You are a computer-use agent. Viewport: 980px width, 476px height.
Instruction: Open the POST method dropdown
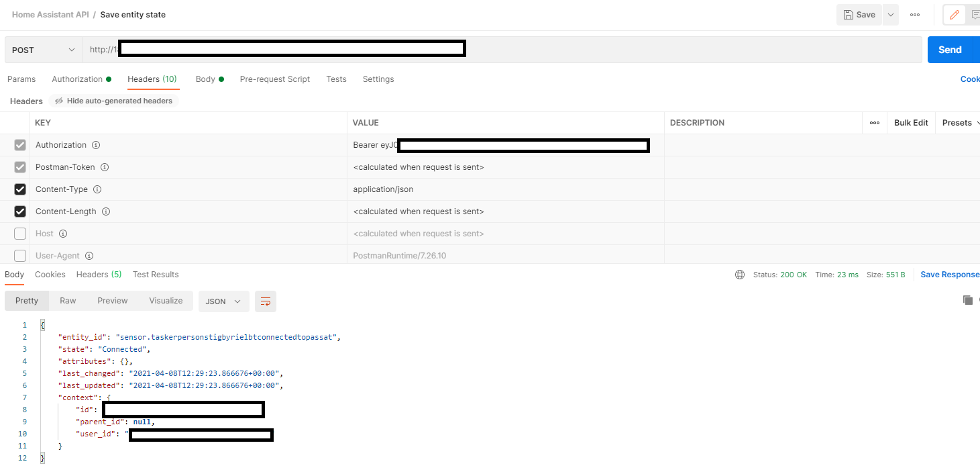coord(44,50)
